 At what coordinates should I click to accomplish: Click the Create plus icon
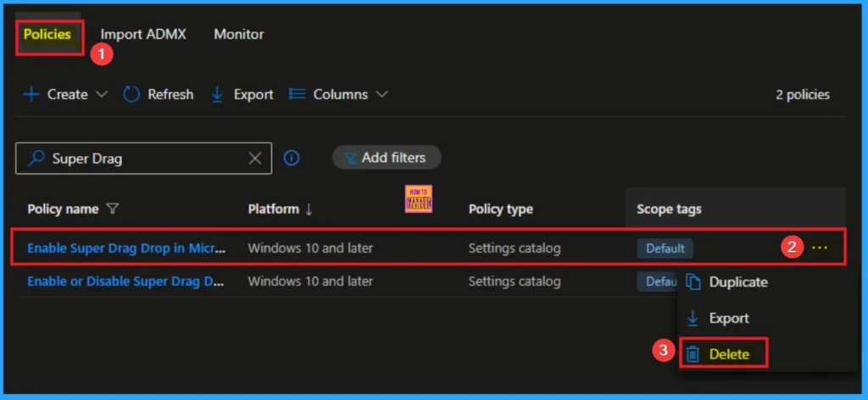coord(31,95)
